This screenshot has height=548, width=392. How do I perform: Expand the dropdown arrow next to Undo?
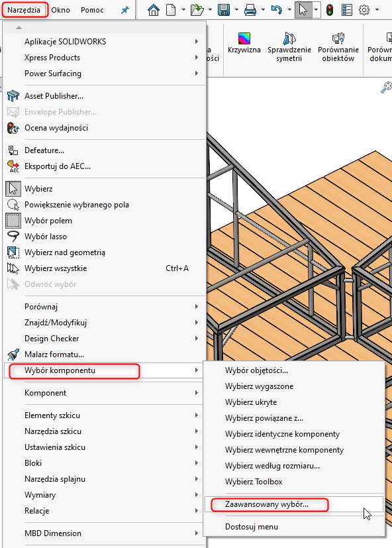pyautogui.click(x=289, y=10)
